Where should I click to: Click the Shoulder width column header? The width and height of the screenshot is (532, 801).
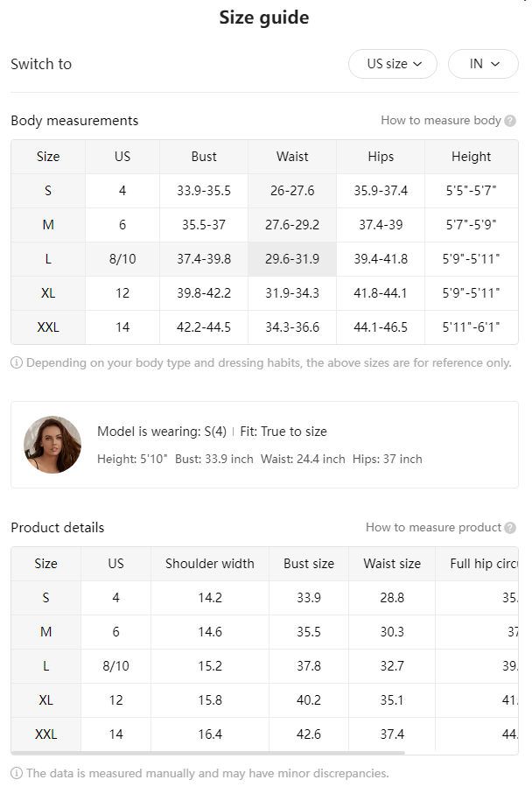210,564
